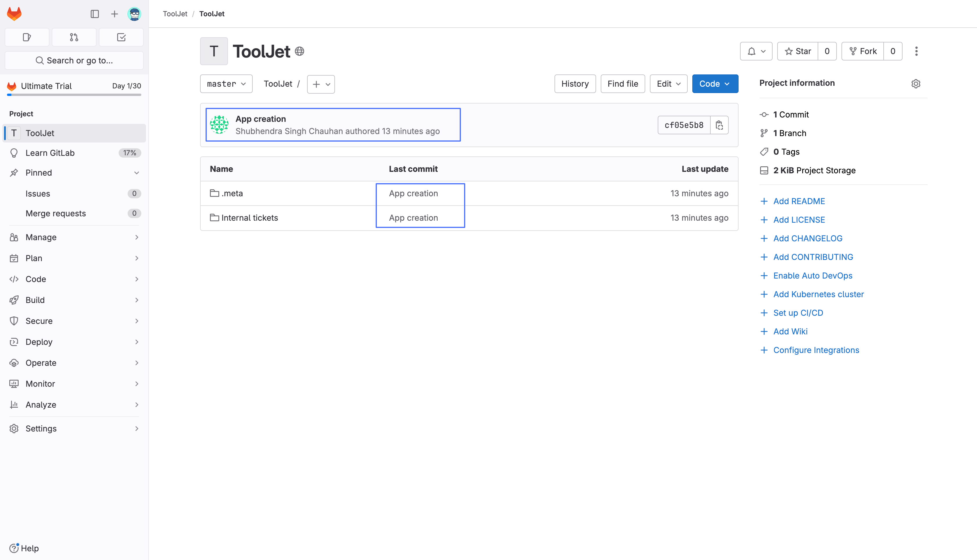Click the Add README link
The width and height of the screenshot is (977, 560).
tap(798, 201)
